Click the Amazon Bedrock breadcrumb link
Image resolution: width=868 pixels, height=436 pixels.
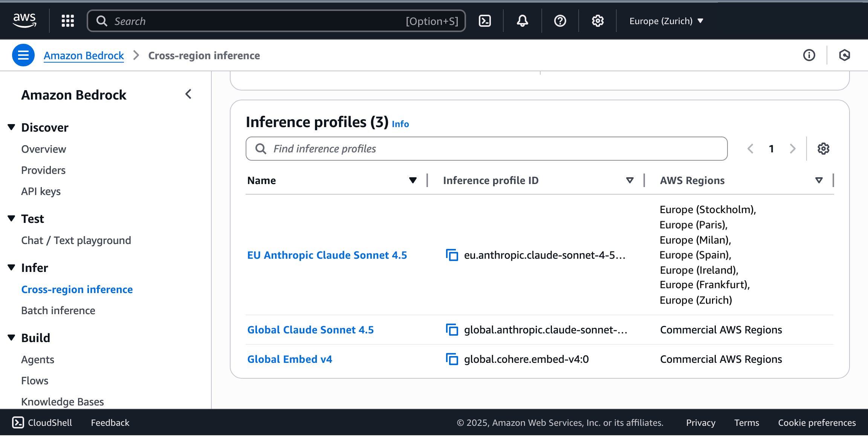(x=84, y=55)
